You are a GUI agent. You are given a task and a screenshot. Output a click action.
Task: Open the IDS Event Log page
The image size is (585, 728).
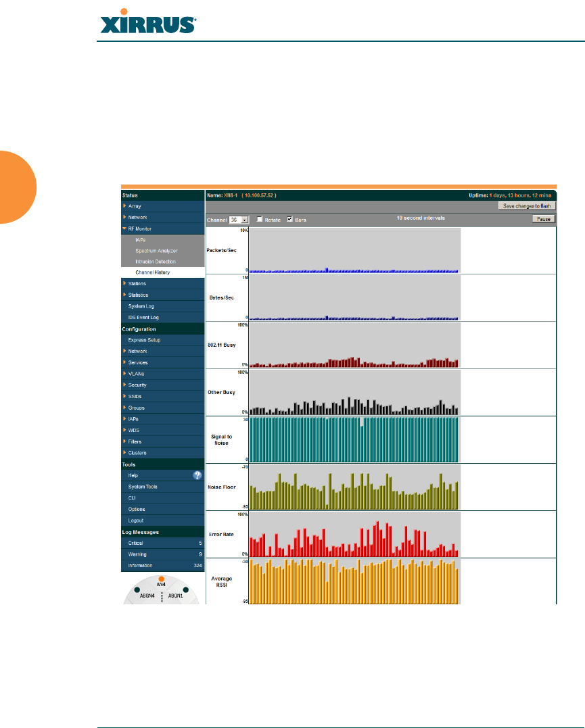coord(162,318)
